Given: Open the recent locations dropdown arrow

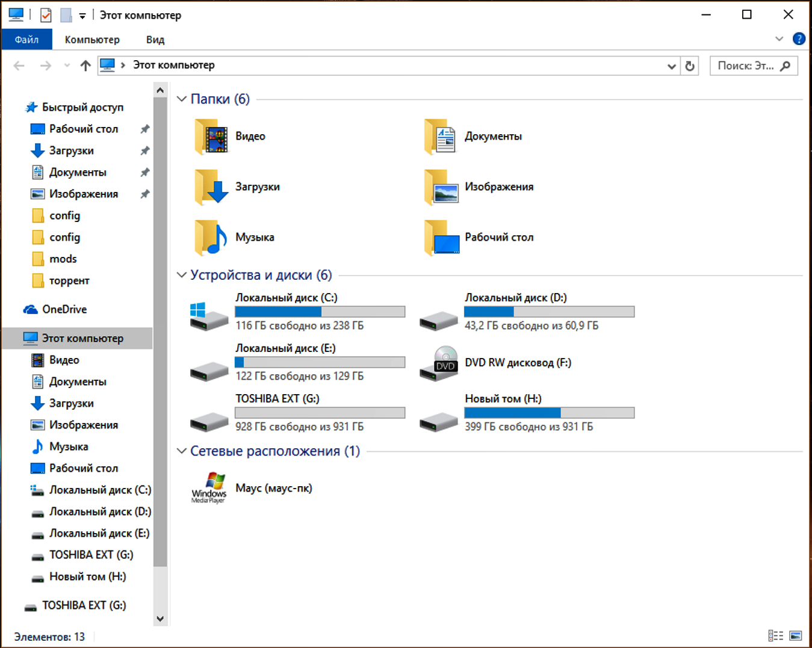Looking at the screenshot, I should pos(67,66).
